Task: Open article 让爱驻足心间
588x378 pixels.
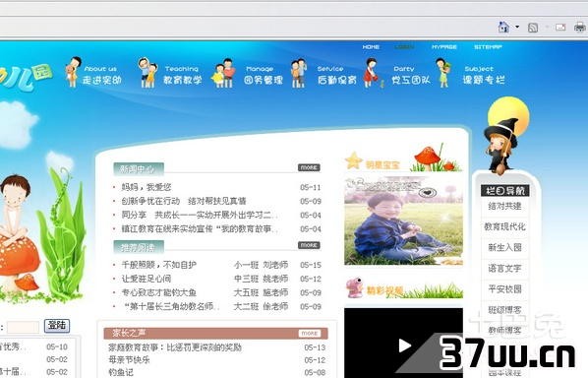Action: tap(147, 279)
